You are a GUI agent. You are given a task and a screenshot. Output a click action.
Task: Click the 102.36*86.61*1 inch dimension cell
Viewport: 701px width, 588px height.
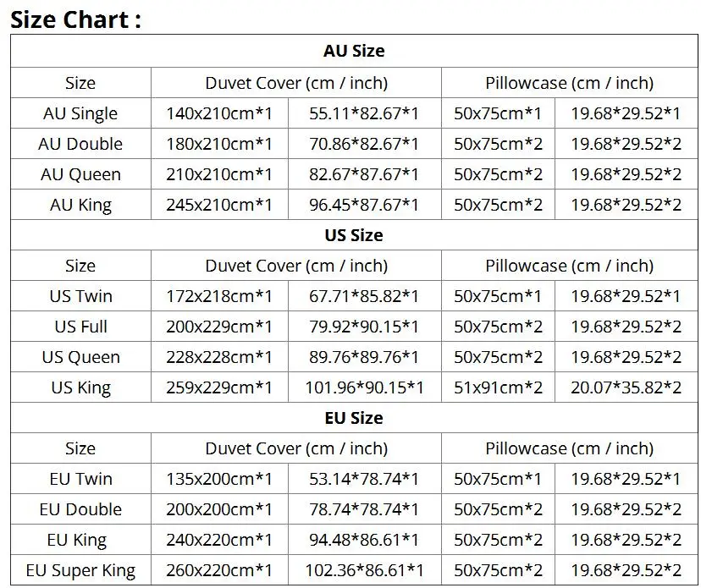pos(364,570)
